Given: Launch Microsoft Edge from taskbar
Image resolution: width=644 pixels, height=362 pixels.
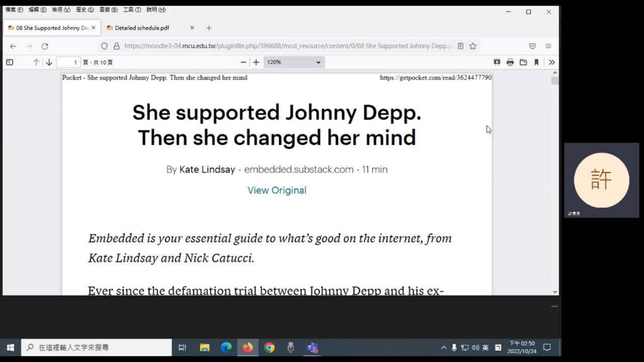Looking at the screenshot, I should (226, 347).
